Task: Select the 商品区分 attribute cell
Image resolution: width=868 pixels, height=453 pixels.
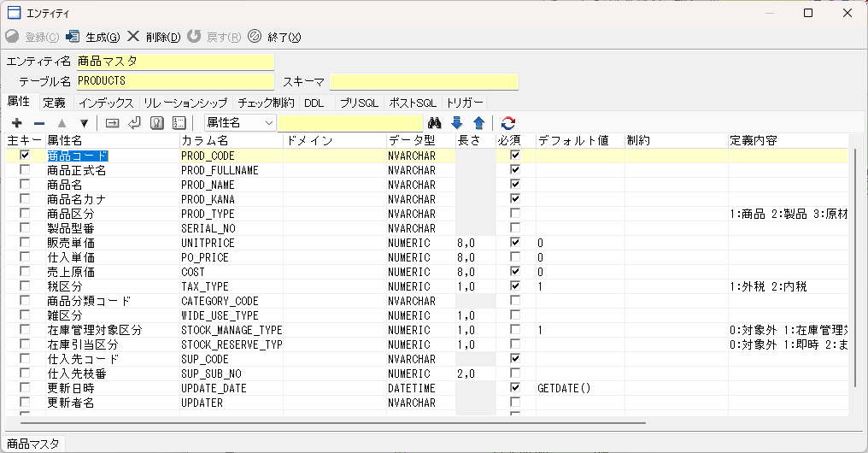Action: pyautogui.click(x=113, y=214)
